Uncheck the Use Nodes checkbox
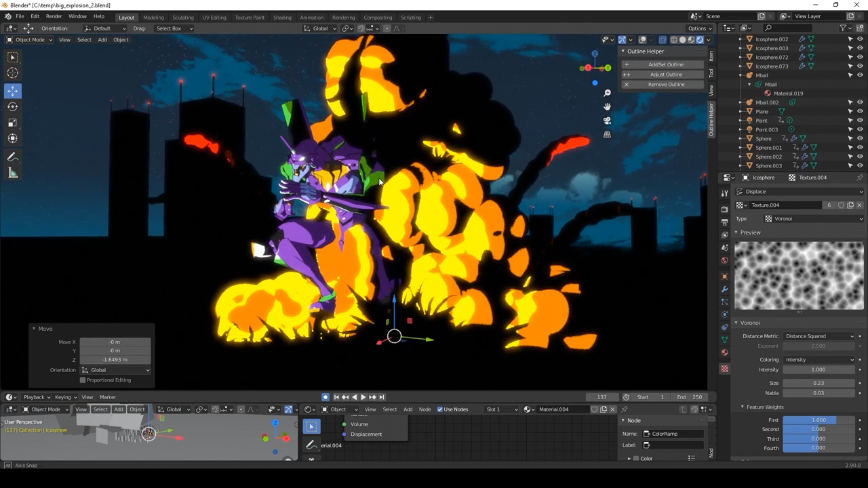The height and width of the screenshot is (488, 868). pyautogui.click(x=439, y=409)
